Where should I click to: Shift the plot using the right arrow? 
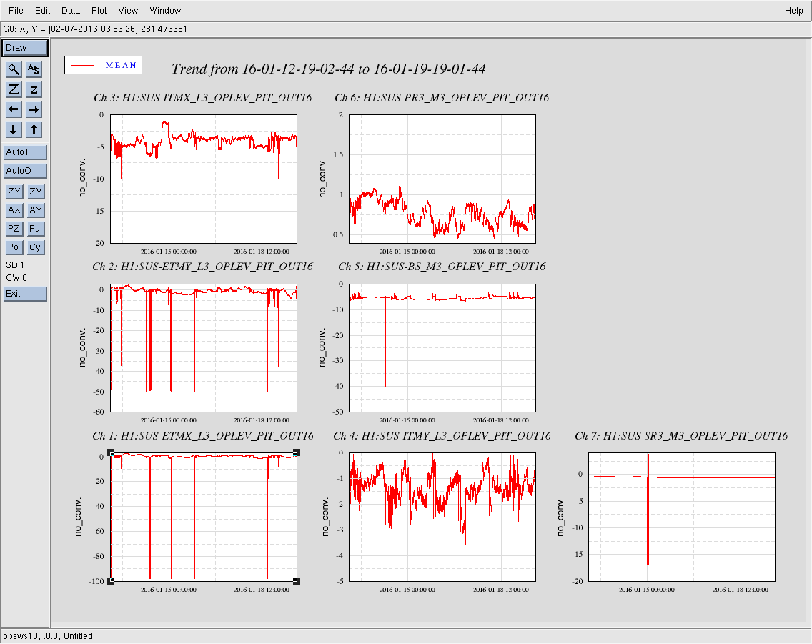click(34, 109)
